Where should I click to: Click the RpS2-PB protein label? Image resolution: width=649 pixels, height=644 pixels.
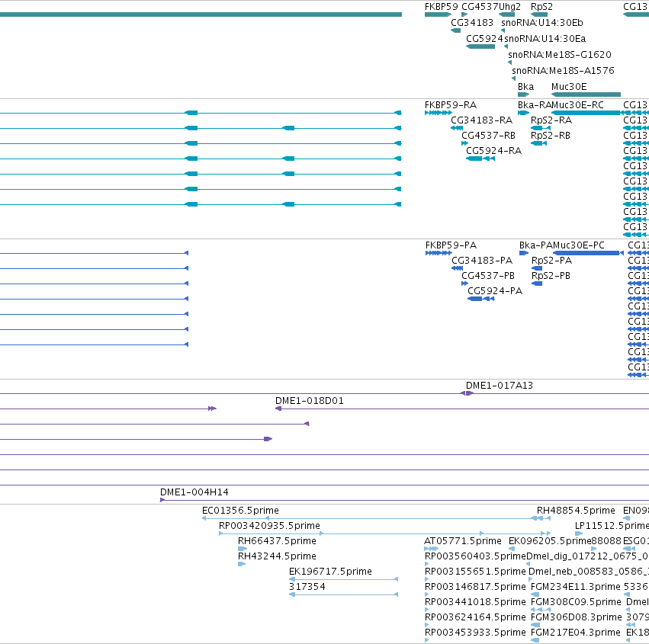(551, 276)
